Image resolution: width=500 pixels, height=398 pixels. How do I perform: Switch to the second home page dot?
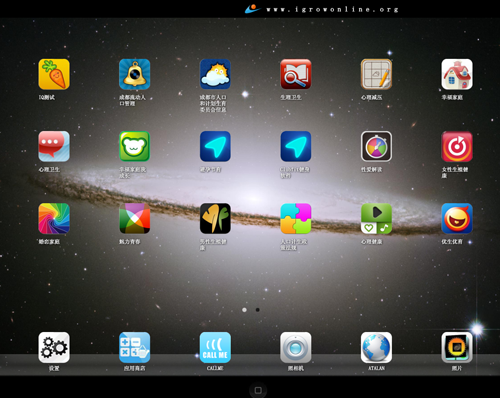(x=257, y=310)
